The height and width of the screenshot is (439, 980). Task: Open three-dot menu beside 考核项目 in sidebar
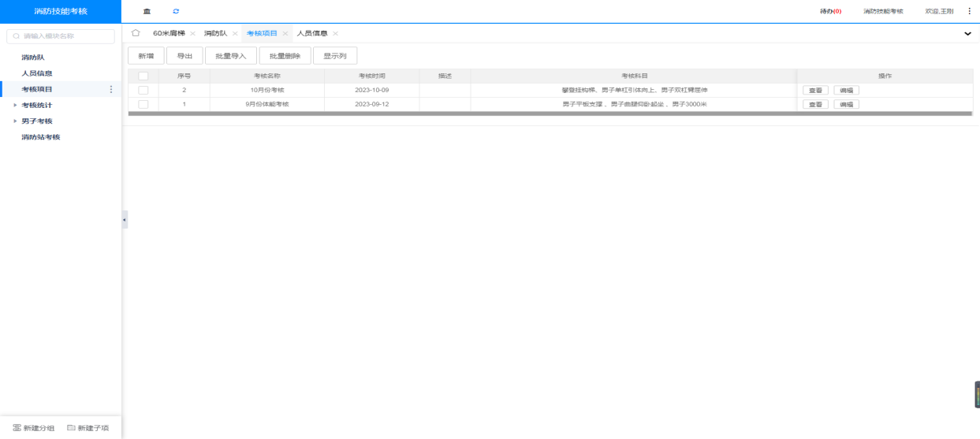click(110, 89)
